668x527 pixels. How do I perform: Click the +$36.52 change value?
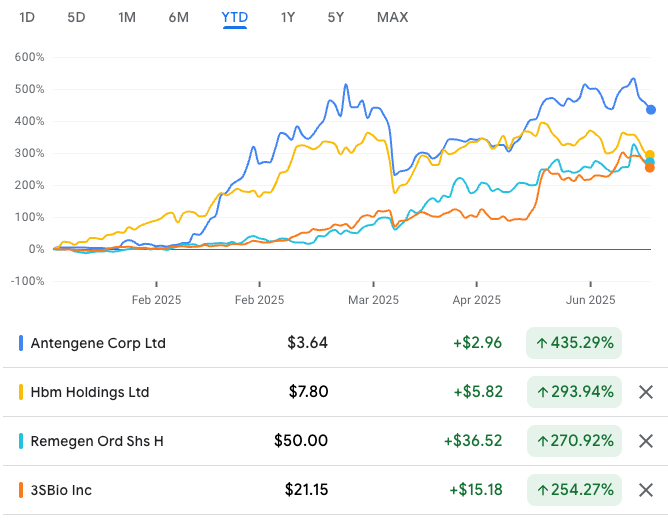pyautogui.click(x=473, y=441)
